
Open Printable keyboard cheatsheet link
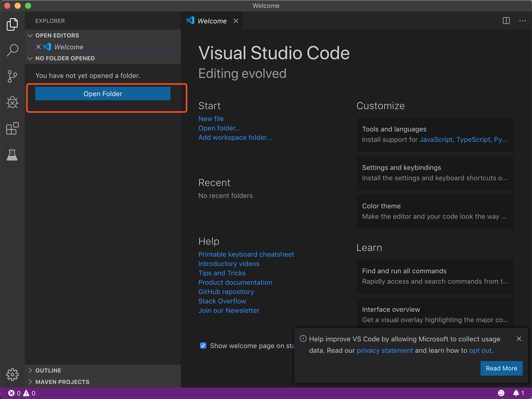coord(246,254)
